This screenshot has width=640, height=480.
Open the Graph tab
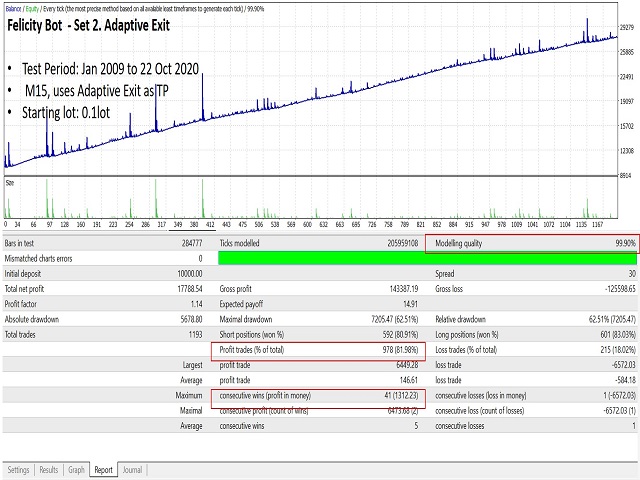point(76,470)
